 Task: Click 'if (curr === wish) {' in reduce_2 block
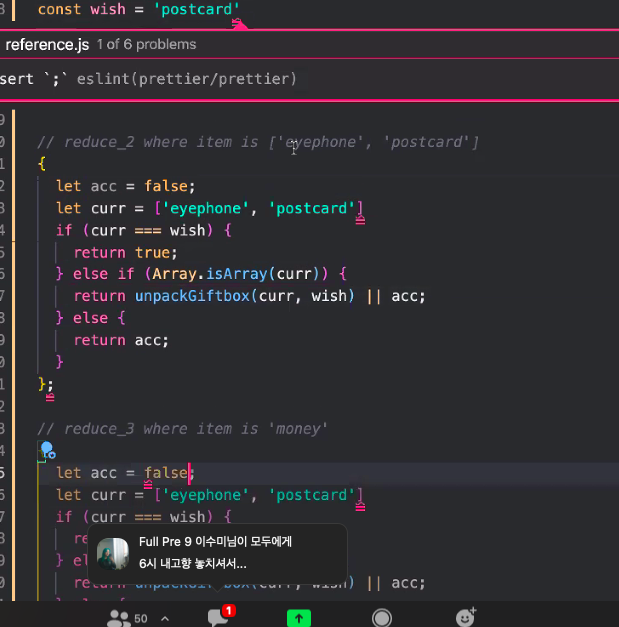(144, 230)
